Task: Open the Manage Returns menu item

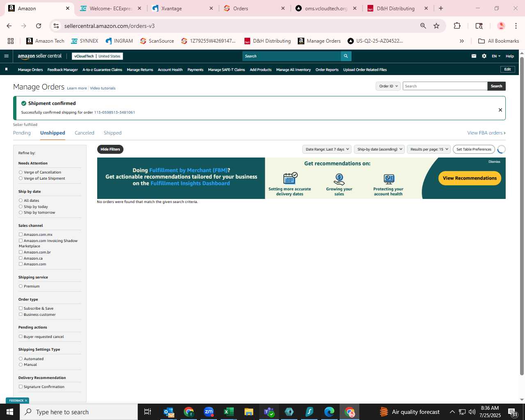Action: (140, 70)
